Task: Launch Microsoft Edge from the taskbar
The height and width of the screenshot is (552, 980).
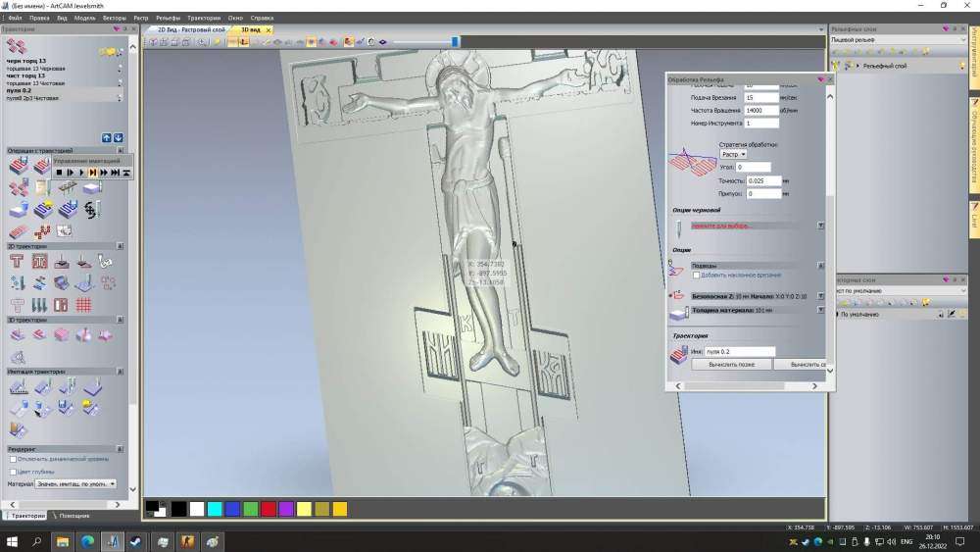Action: click(86, 541)
